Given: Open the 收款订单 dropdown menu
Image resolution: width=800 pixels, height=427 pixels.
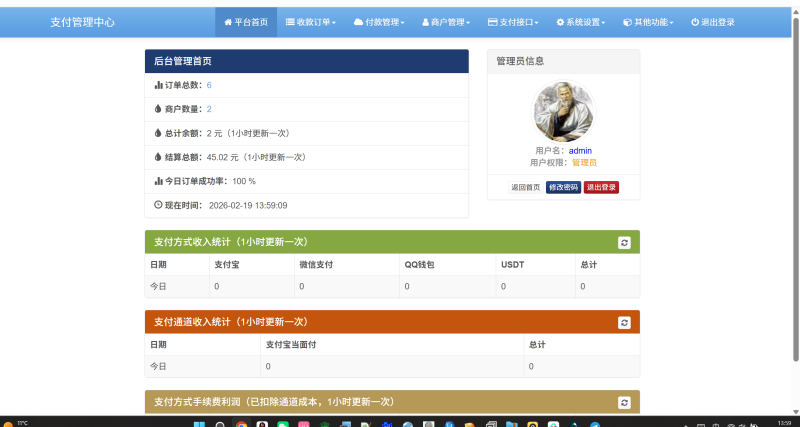Looking at the screenshot, I should [x=311, y=22].
